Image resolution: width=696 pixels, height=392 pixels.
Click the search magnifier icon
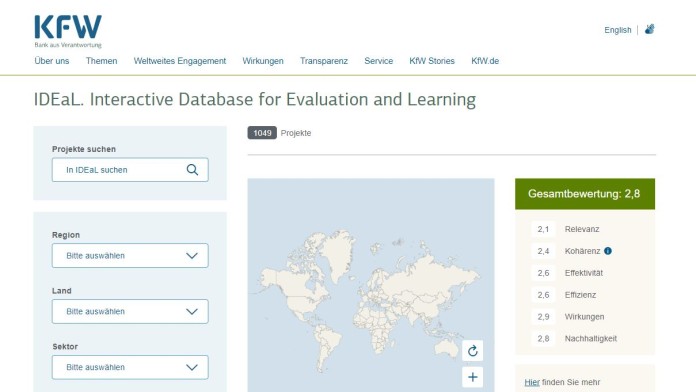192,170
